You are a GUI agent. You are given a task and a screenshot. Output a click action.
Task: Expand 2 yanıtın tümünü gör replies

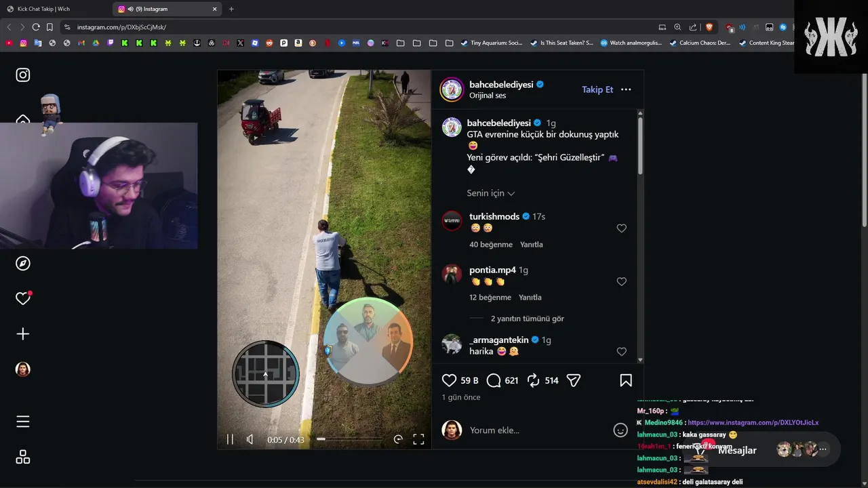point(528,319)
